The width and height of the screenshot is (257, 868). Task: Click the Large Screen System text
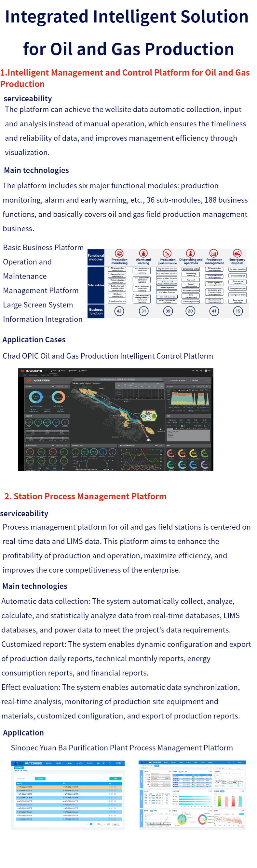pos(38,305)
